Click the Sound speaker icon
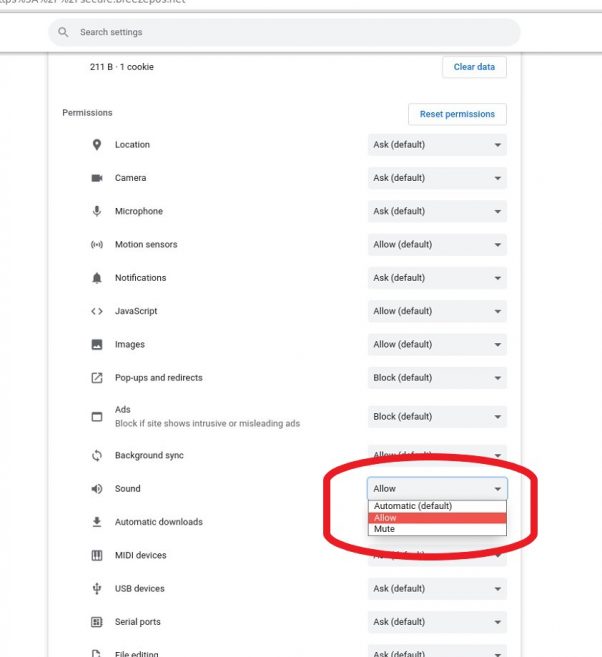 [97, 489]
